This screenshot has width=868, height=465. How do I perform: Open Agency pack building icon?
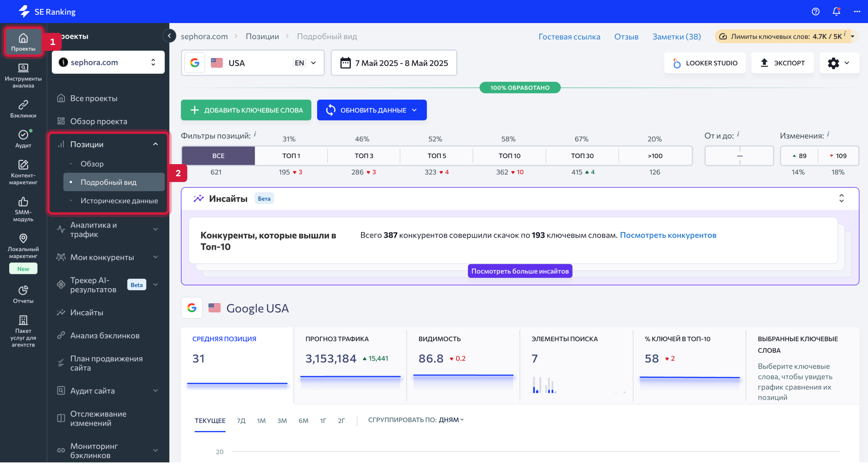pos(23,331)
